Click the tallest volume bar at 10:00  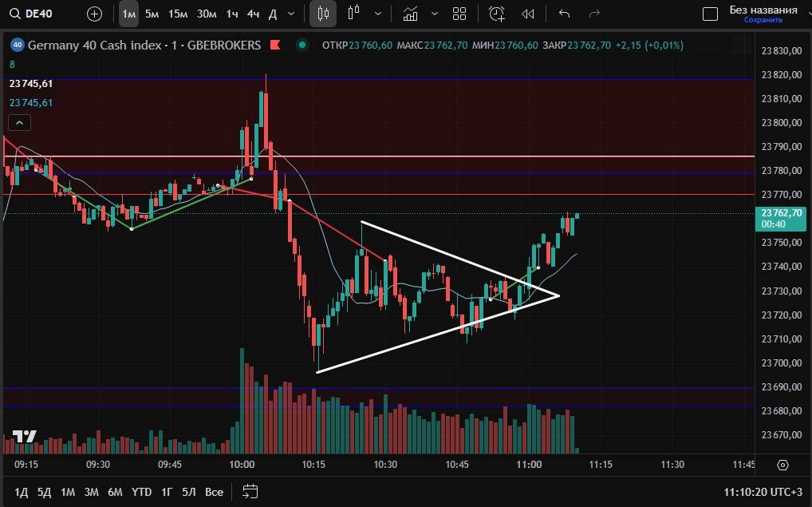[x=242, y=401]
